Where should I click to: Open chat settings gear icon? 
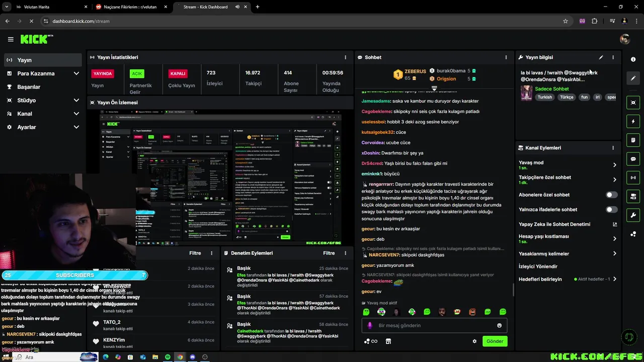pyautogui.click(x=474, y=341)
